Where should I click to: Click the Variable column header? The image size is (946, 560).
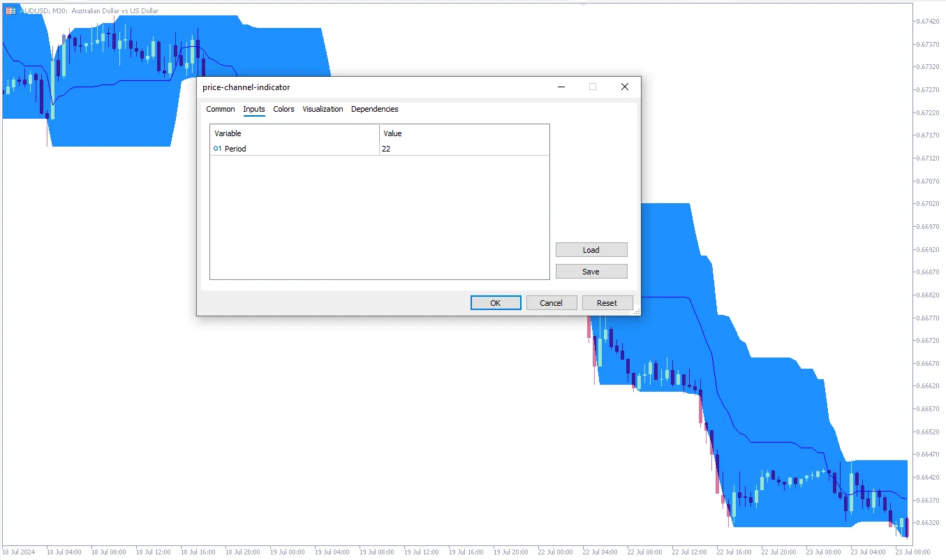[295, 133]
